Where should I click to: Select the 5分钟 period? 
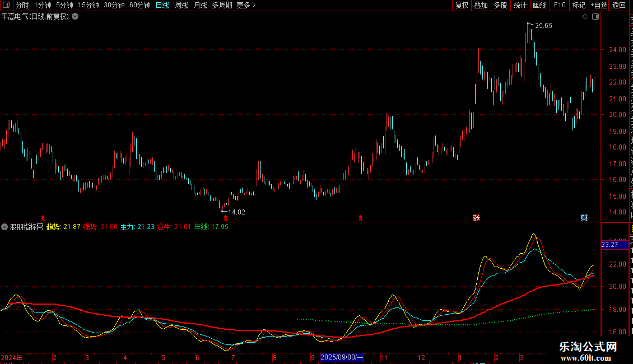point(64,5)
